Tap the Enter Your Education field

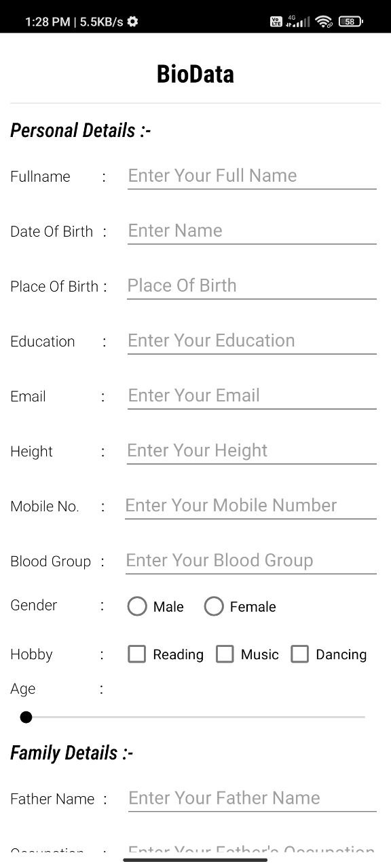251,340
